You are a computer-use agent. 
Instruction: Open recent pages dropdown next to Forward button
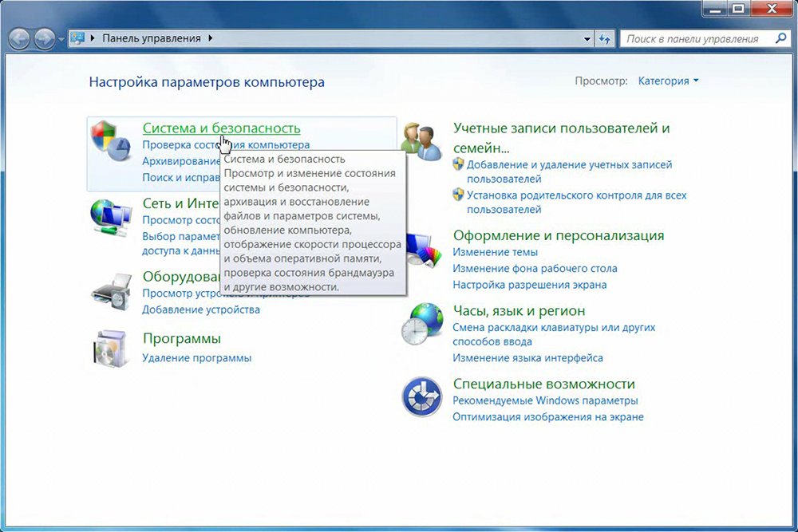click(x=61, y=39)
